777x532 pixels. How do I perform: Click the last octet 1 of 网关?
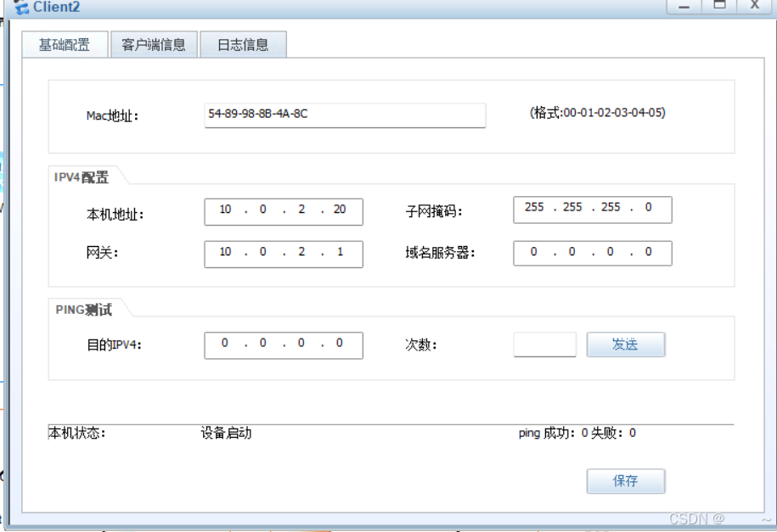340,252
